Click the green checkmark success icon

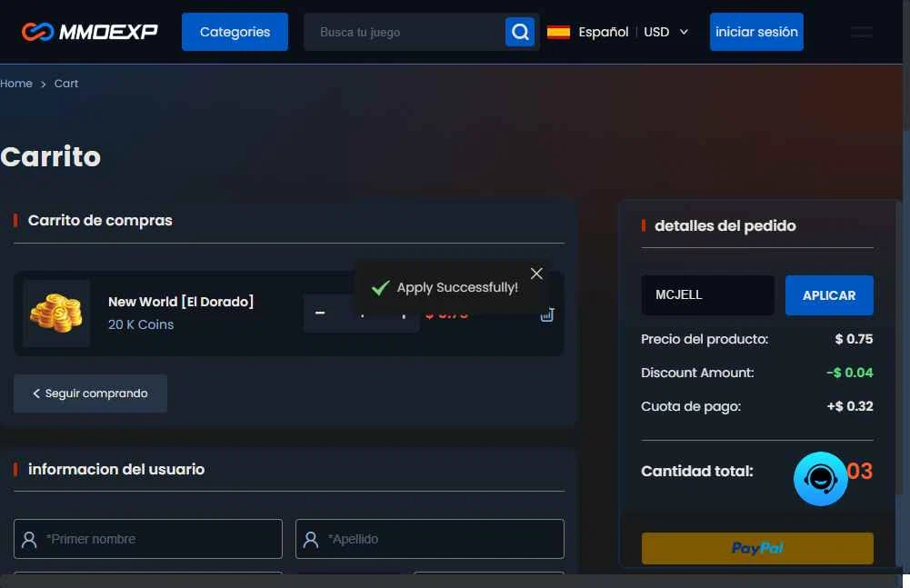(x=380, y=288)
